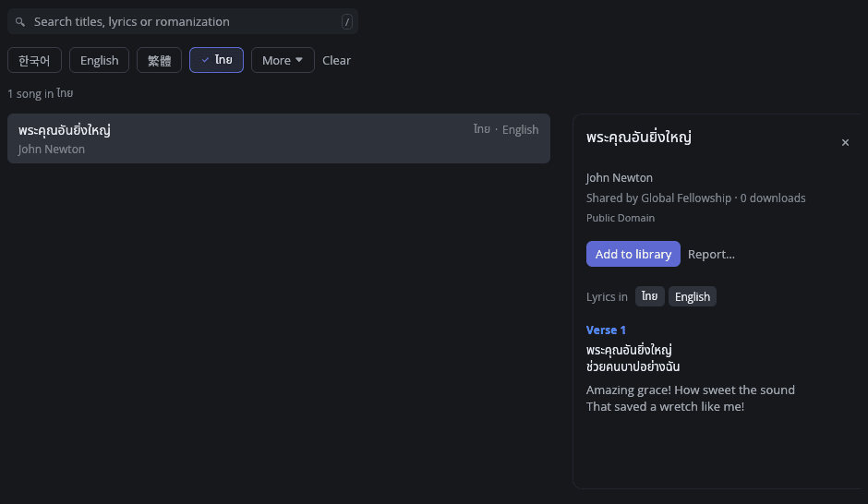Add the song to library
868x504 pixels.
click(x=633, y=254)
